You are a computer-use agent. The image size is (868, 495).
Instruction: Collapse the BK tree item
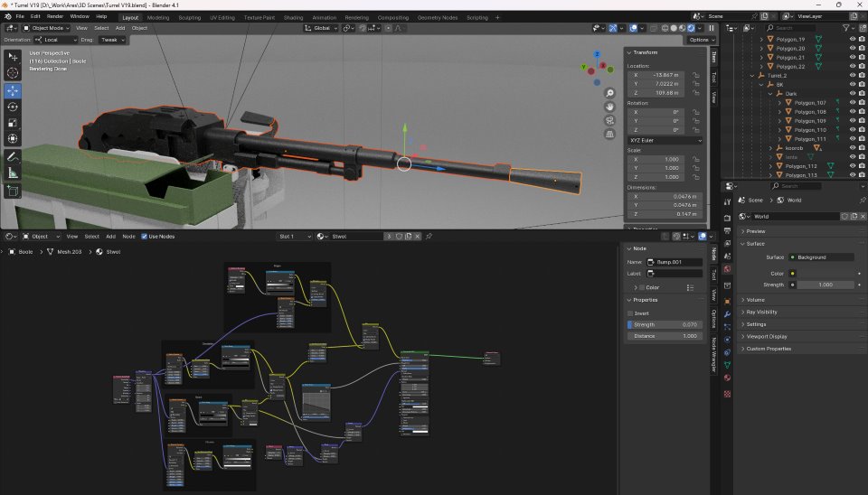(x=761, y=85)
